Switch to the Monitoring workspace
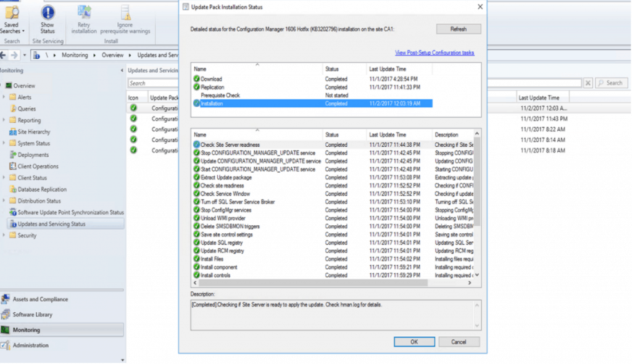The height and width of the screenshot is (364, 632). point(62,329)
